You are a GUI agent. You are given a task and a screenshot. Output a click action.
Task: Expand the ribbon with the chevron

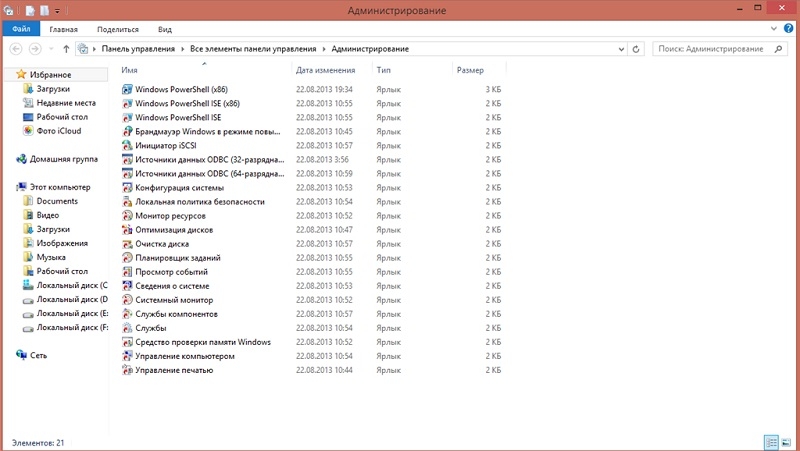point(773,29)
